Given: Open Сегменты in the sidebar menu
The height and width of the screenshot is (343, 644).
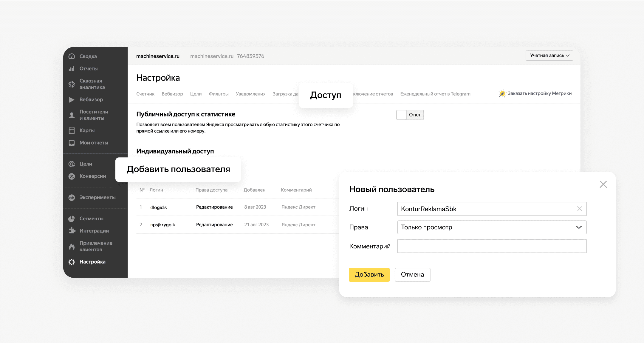Looking at the screenshot, I should 91,219.
